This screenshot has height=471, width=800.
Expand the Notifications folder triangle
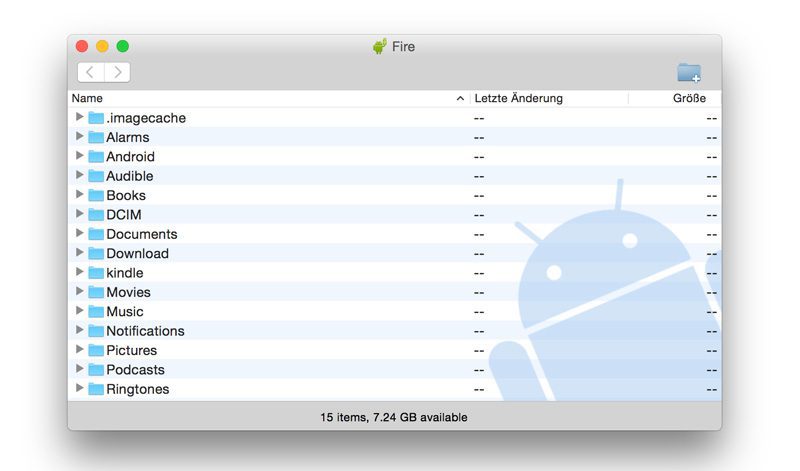[x=79, y=330]
